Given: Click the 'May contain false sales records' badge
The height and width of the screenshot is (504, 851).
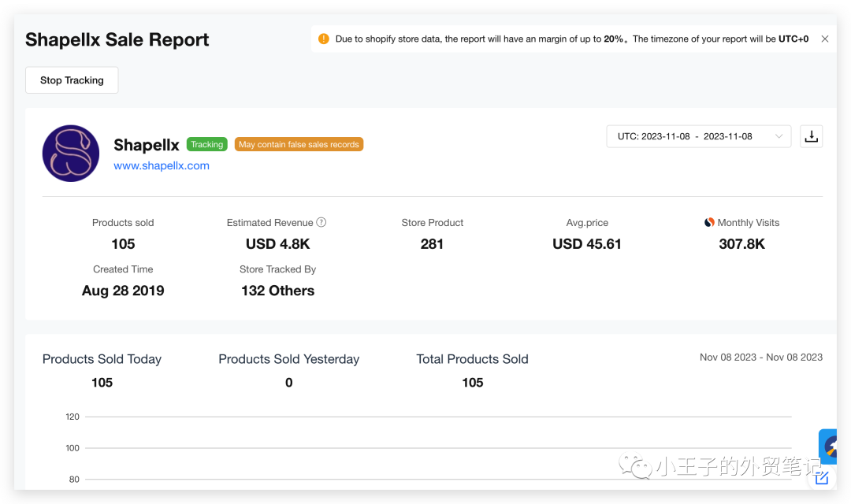Looking at the screenshot, I should pyautogui.click(x=299, y=144).
